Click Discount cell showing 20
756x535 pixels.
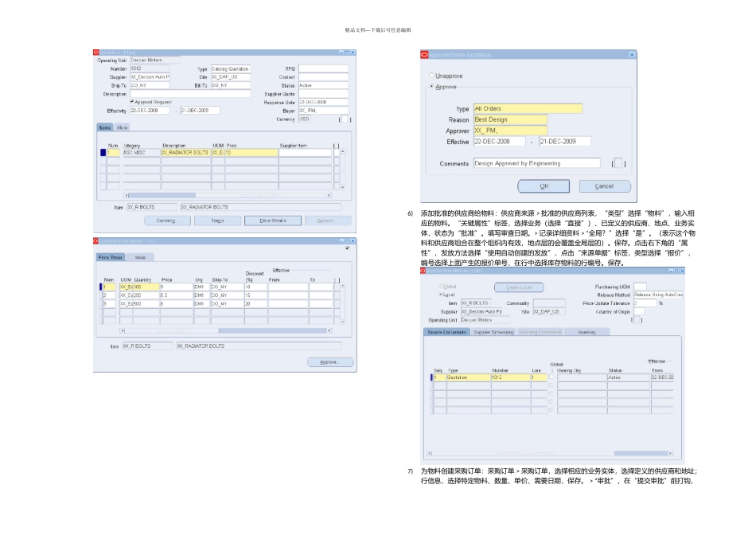pos(255,303)
